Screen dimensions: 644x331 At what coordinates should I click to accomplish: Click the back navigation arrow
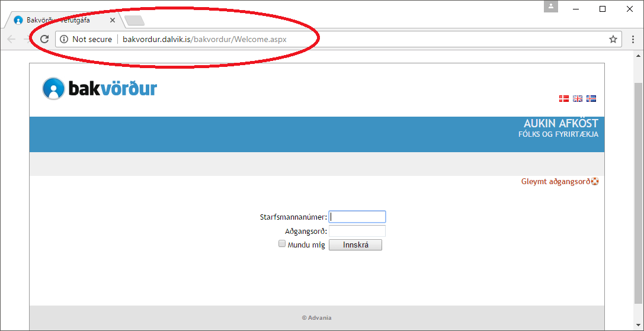pyautogui.click(x=11, y=40)
